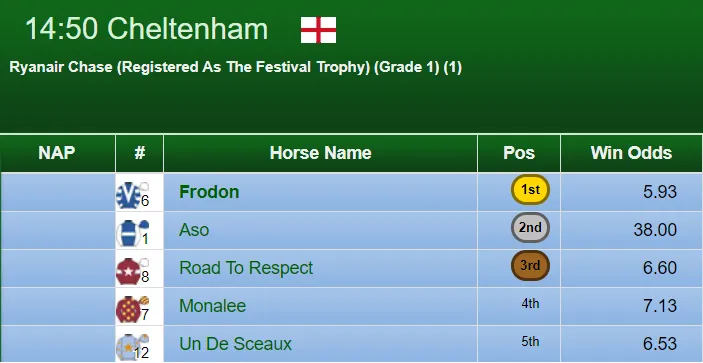Click the # number column header
This screenshot has height=363, width=703.
coord(139,153)
